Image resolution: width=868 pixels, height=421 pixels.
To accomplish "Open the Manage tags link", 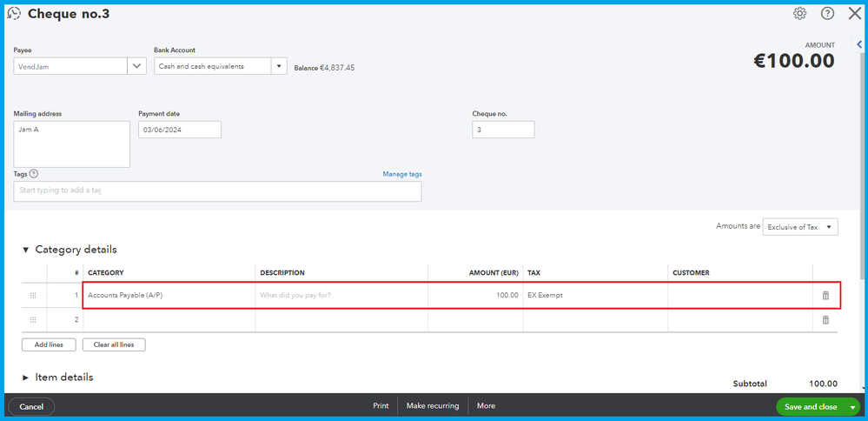I will tap(402, 174).
